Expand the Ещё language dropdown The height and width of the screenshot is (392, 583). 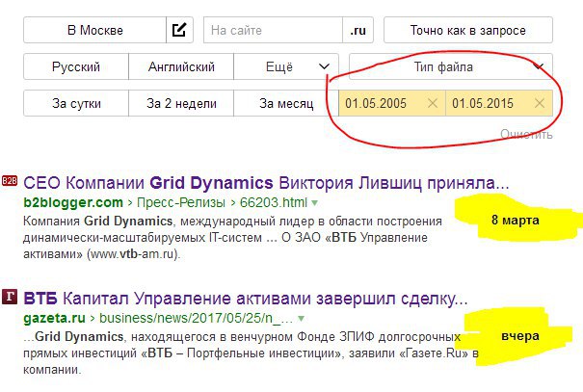[286, 66]
